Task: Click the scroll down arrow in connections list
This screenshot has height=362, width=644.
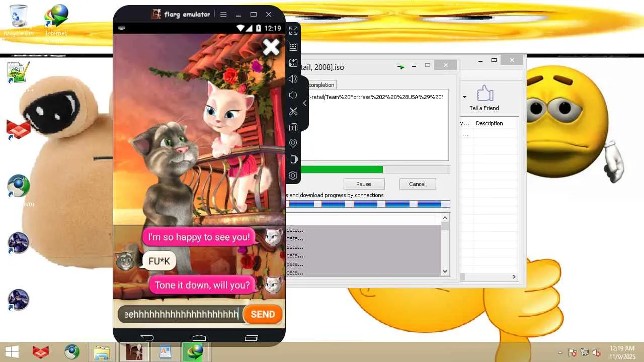Action: coord(445,271)
